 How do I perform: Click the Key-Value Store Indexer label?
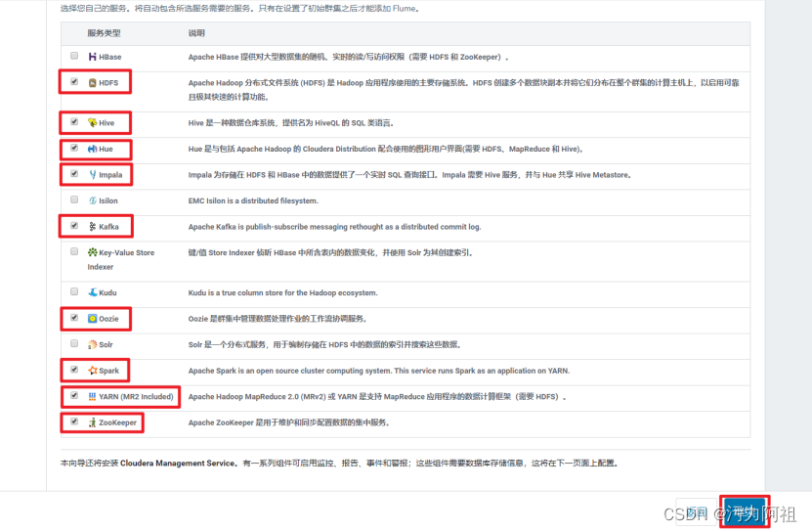[121, 259]
